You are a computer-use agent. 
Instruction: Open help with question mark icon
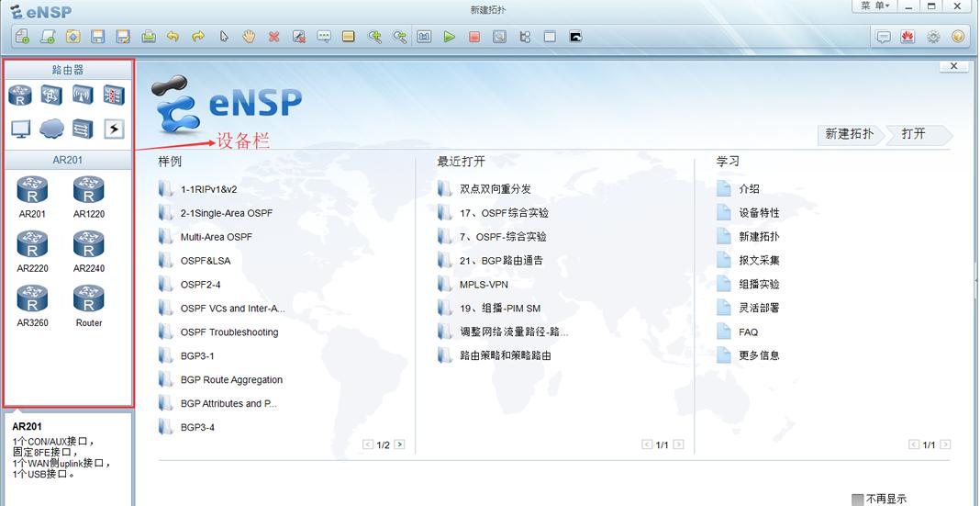pyautogui.click(x=958, y=37)
